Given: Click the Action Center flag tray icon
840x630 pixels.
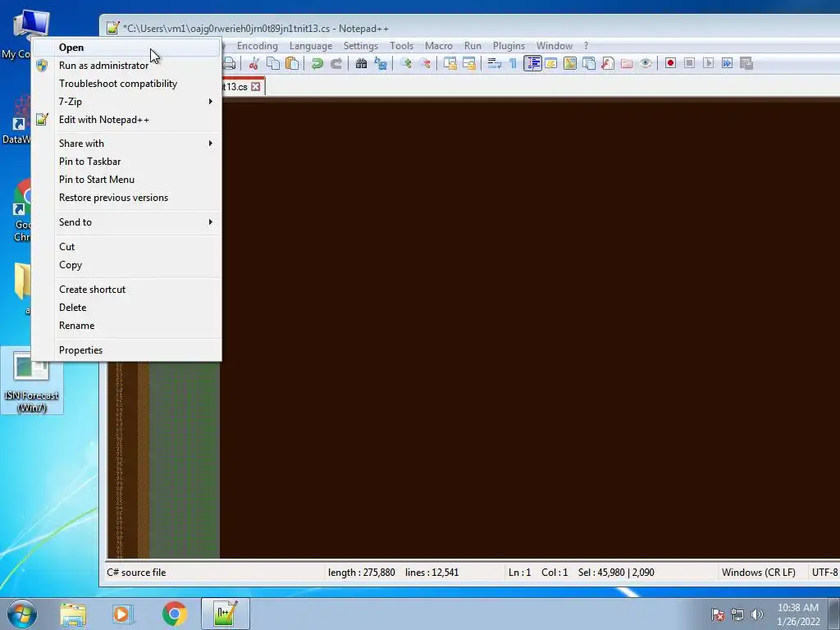Looking at the screenshot, I should click(718, 614).
